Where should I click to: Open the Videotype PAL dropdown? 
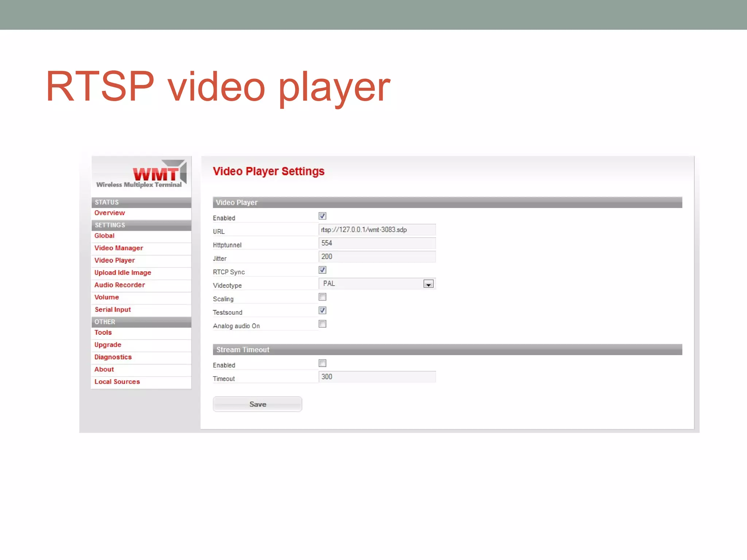(x=377, y=284)
